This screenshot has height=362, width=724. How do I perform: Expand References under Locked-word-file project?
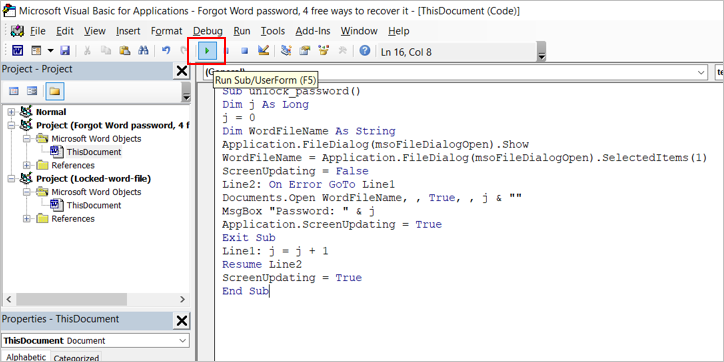[27, 218]
